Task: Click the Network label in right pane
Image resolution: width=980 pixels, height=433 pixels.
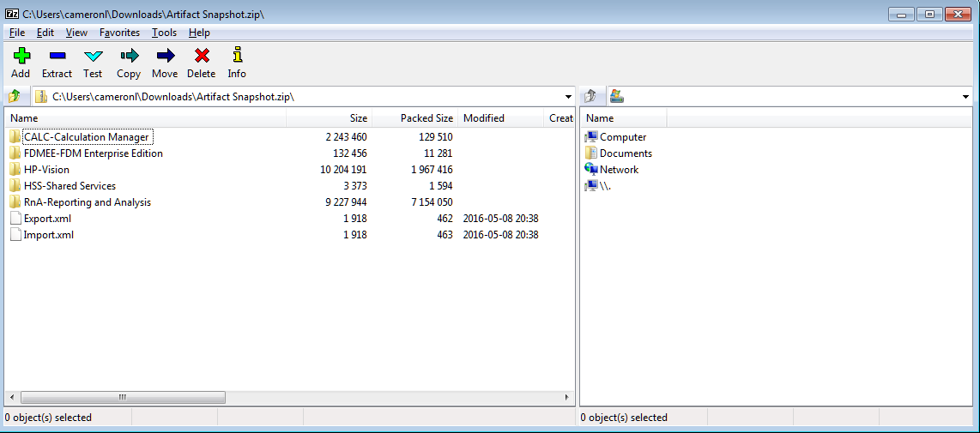Action: point(619,169)
